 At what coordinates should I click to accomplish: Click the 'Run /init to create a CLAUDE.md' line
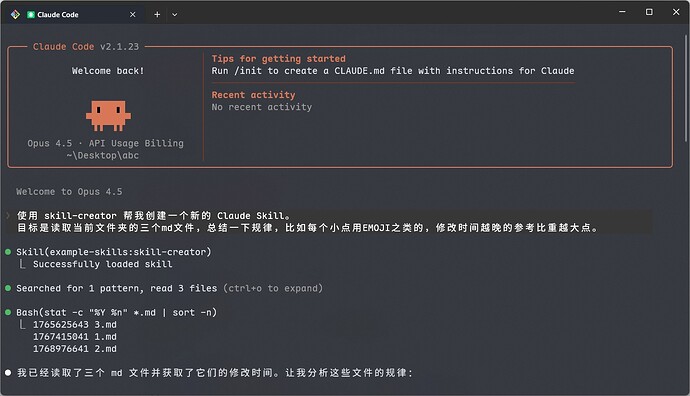(393, 71)
